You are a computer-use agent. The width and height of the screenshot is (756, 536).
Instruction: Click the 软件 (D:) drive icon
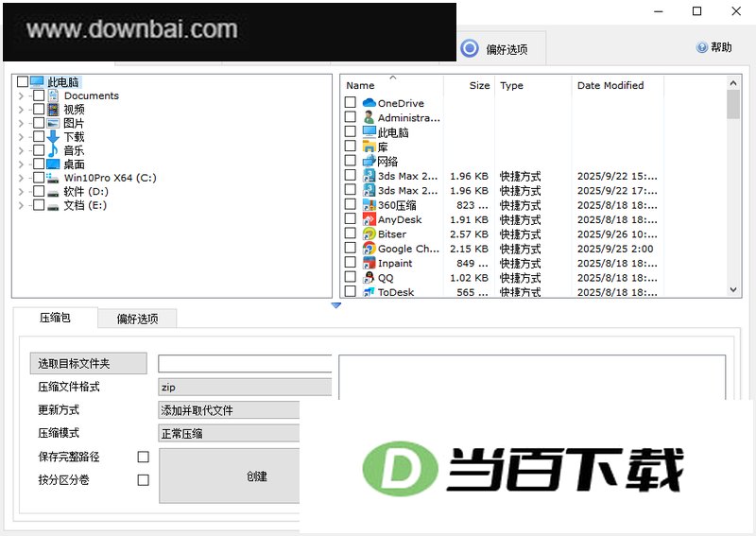point(53,193)
